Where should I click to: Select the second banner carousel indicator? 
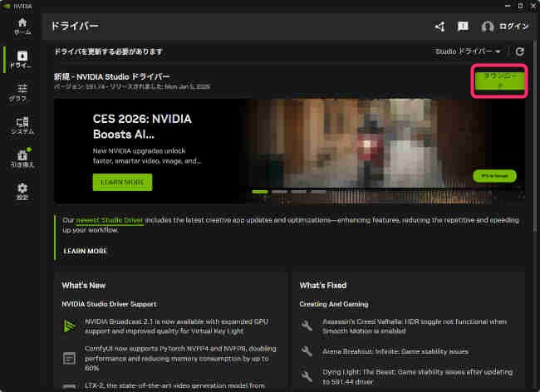coord(278,191)
